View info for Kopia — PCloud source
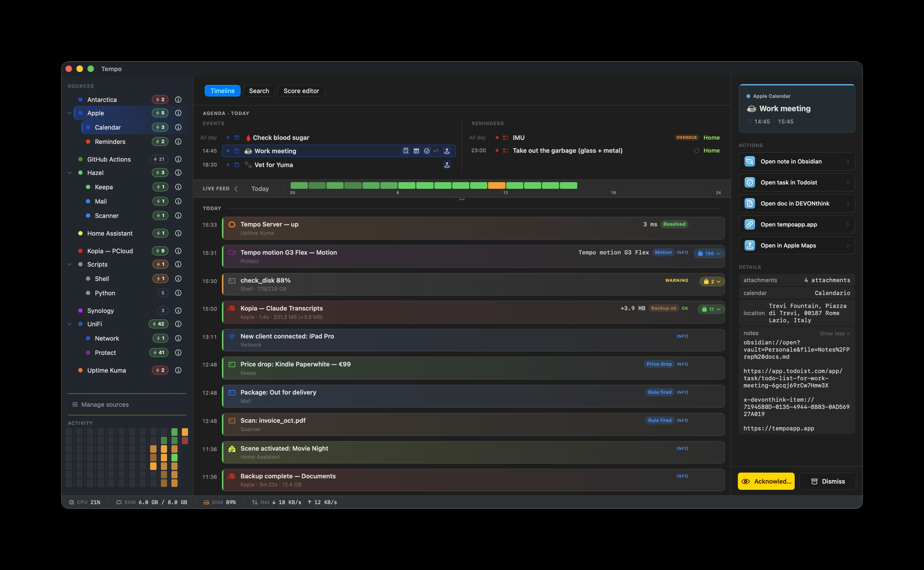The height and width of the screenshot is (570, 924). tap(178, 251)
